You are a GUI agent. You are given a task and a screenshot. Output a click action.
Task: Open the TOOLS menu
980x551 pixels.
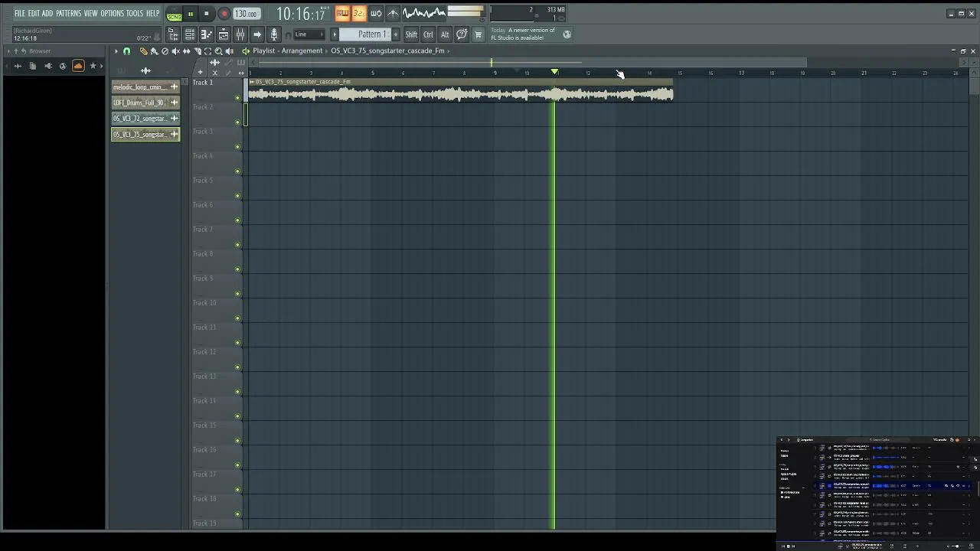click(x=135, y=13)
